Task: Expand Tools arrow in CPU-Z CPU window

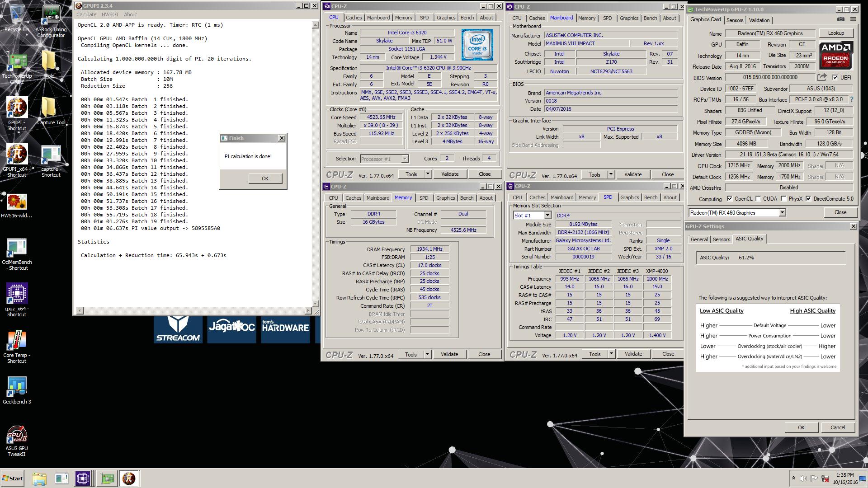Action: click(427, 174)
